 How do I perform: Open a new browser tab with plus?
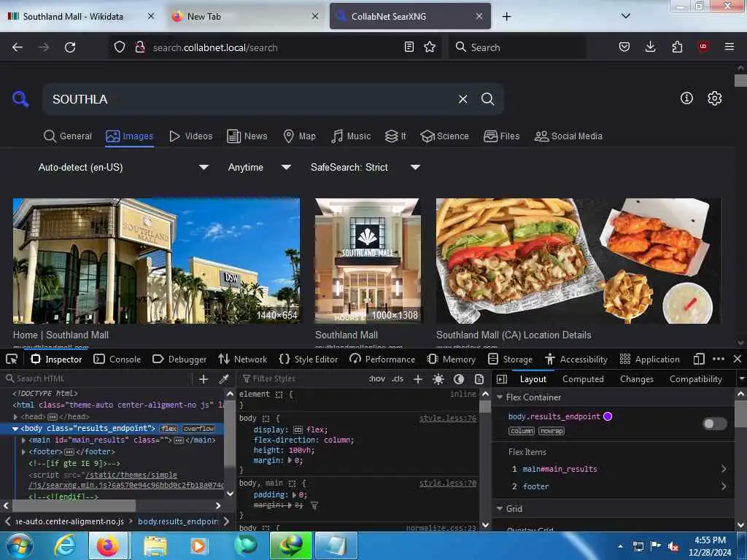click(506, 16)
